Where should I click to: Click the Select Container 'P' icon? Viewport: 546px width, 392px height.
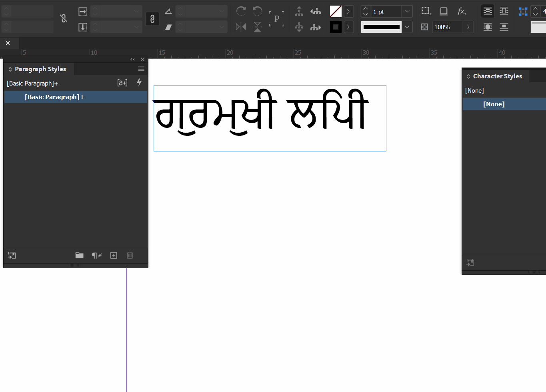pos(276,18)
